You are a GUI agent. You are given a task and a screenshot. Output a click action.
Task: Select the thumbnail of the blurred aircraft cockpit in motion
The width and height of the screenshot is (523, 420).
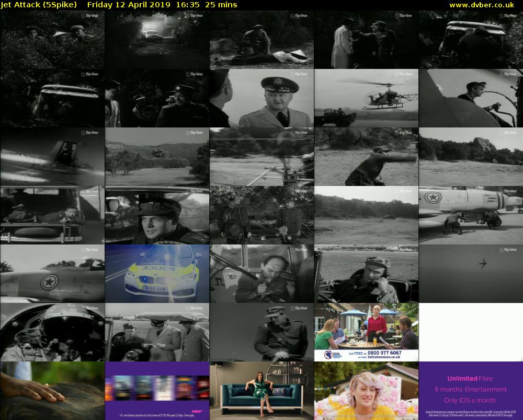click(x=52, y=157)
